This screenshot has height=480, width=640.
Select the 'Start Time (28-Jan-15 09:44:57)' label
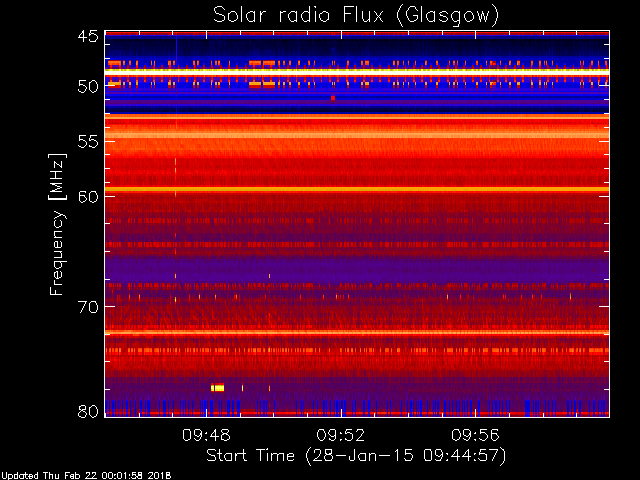356,456
